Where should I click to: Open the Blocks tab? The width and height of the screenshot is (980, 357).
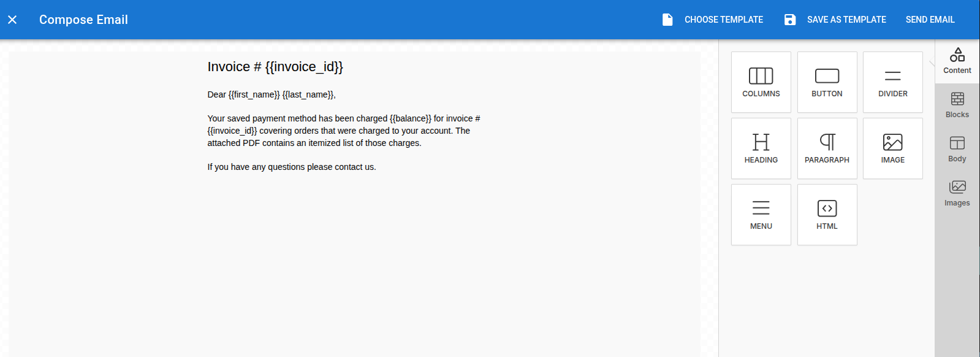click(957, 106)
